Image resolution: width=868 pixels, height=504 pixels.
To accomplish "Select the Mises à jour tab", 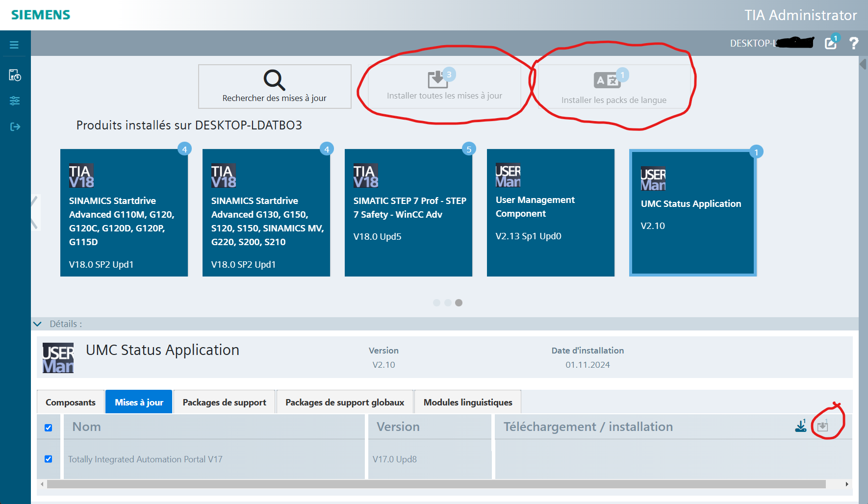I will click(139, 402).
